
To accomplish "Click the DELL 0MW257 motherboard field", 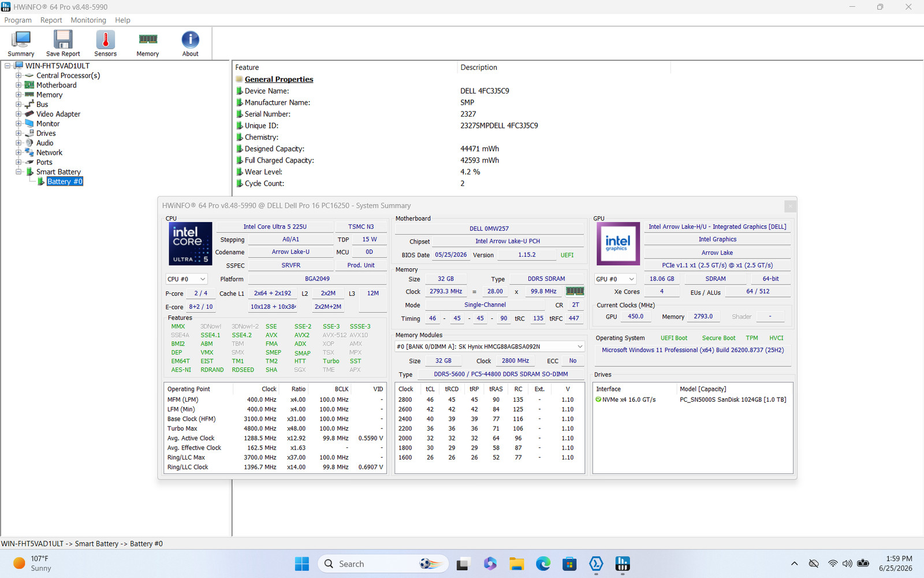I will click(489, 229).
